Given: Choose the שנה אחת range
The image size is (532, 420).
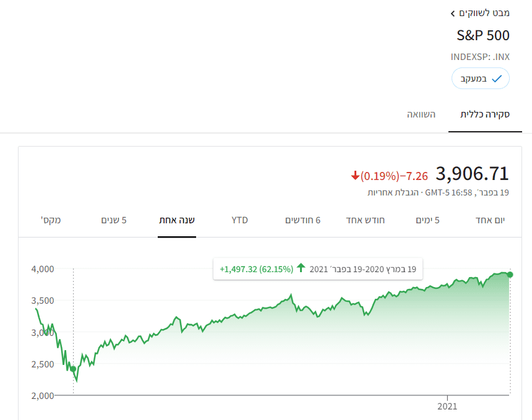Looking at the screenshot, I should click(177, 220).
